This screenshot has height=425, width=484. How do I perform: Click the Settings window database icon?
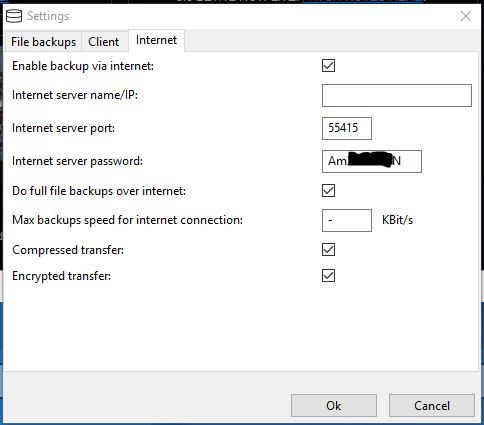click(14, 16)
